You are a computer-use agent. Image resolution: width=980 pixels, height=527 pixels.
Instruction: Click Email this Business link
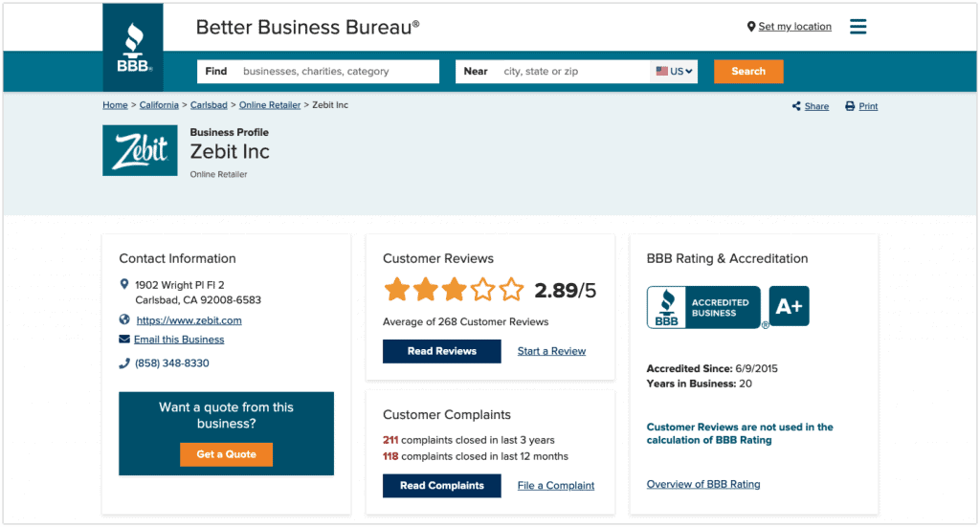179,340
